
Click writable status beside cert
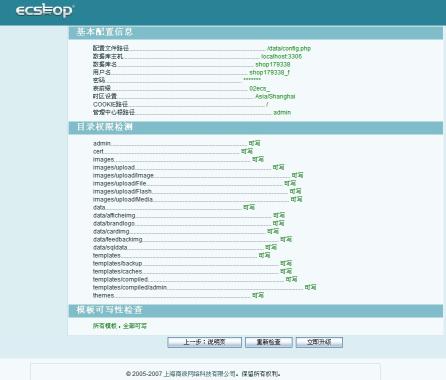(247, 151)
